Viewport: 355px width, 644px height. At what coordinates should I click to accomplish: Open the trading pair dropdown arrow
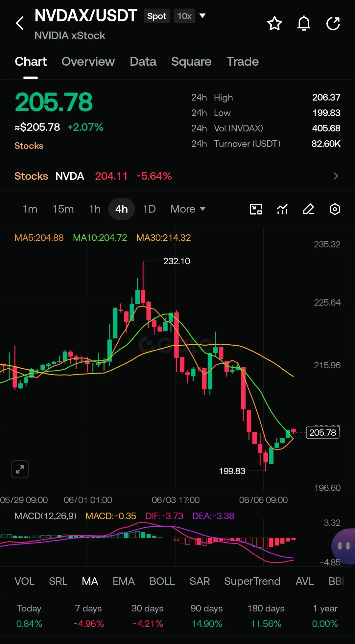pos(202,15)
